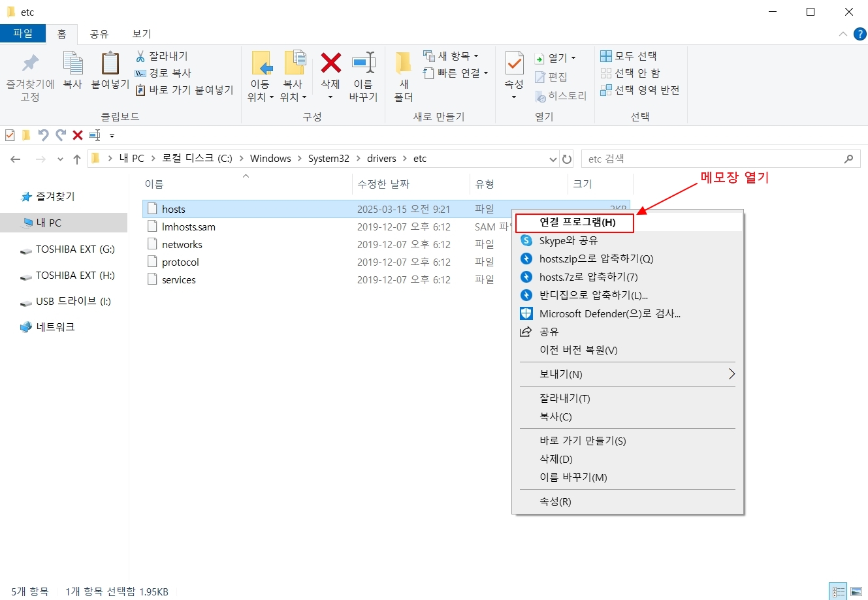Click the Pin to Quick Access icon
The image size is (868, 600).
pos(30,64)
